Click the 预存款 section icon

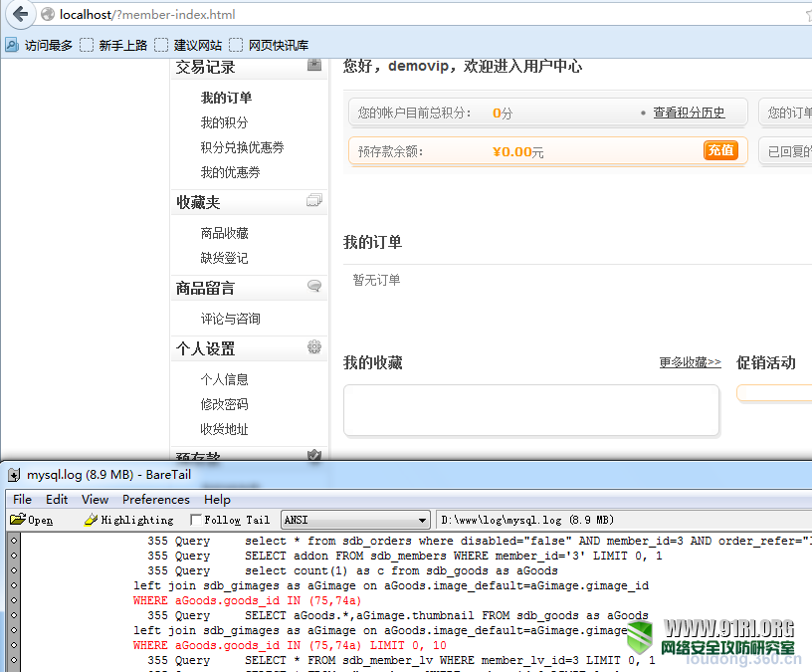click(x=314, y=455)
